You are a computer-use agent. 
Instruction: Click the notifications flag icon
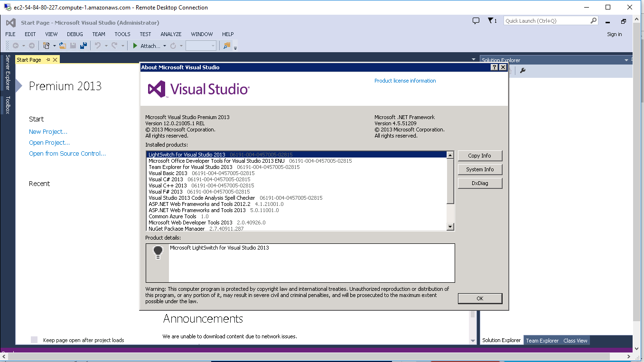click(491, 21)
